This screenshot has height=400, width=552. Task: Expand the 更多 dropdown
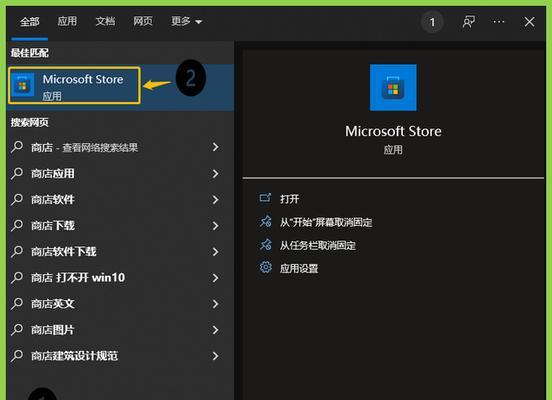[186, 21]
